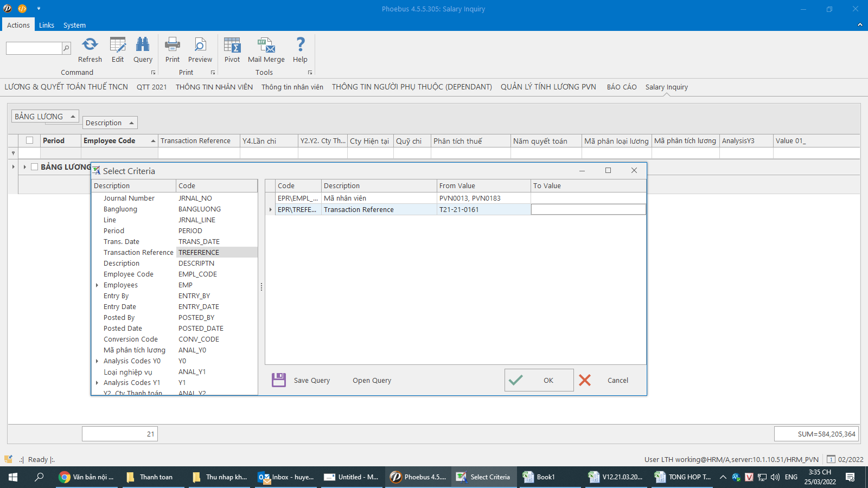Toggle the select-all checkbox in grid header
Viewport: 868px width, 488px height.
(x=30, y=140)
